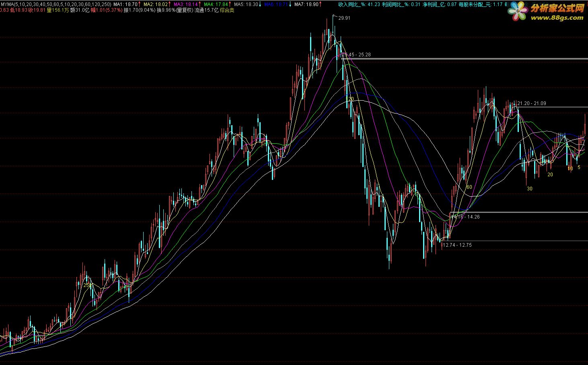Viewport: 588px width, 365px height.
Task: Click the magenta MA3: 18.14 value
Action: [x=186, y=4]
